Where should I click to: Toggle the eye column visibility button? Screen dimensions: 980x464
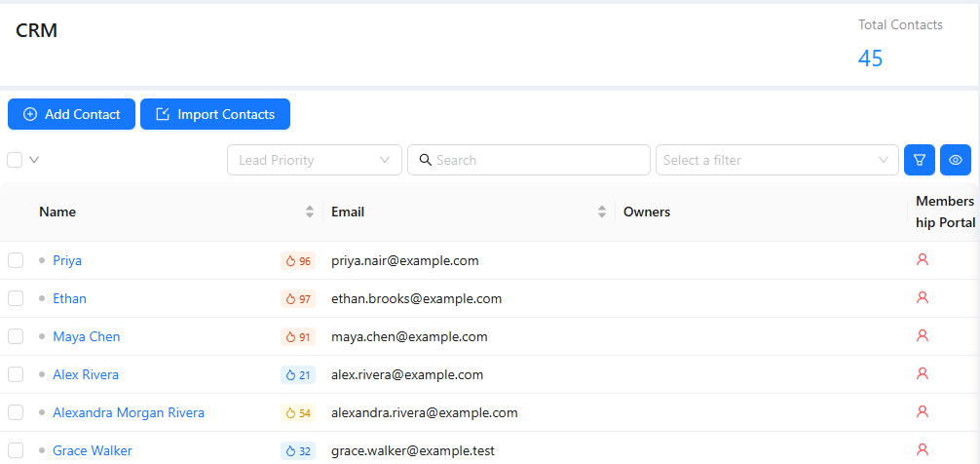pyautogui.click(x=956, y=160)
